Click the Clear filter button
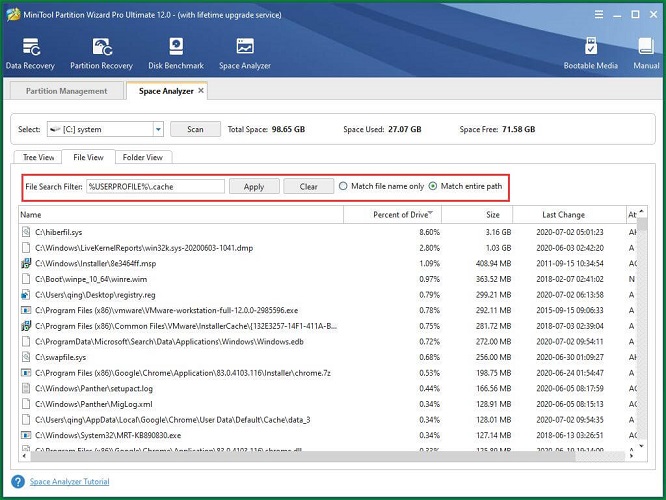 click(x=308, y=186)
